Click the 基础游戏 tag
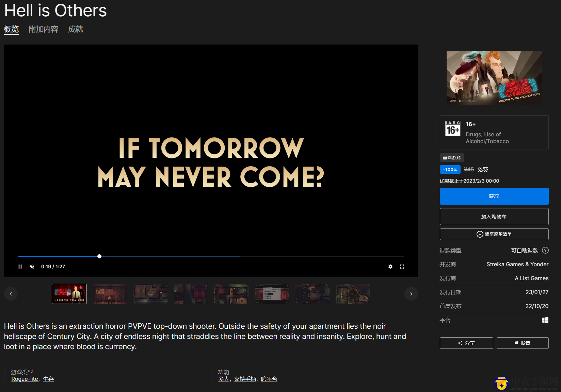Screen dimensions: 561x392 click(452, 158)
